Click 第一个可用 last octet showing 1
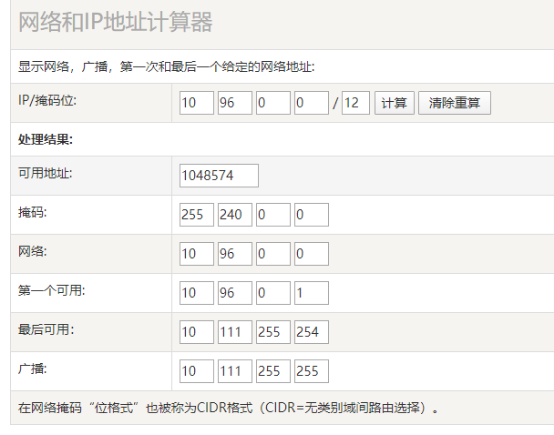 point(312,293)
